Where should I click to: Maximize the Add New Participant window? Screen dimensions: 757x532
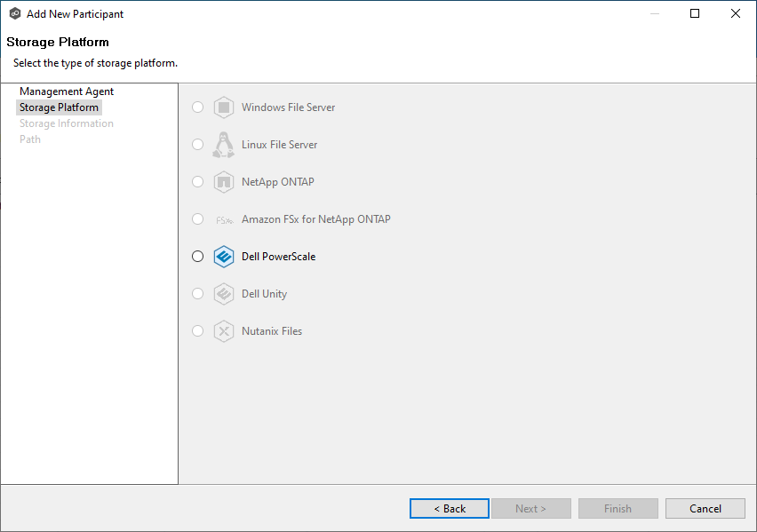695,13
